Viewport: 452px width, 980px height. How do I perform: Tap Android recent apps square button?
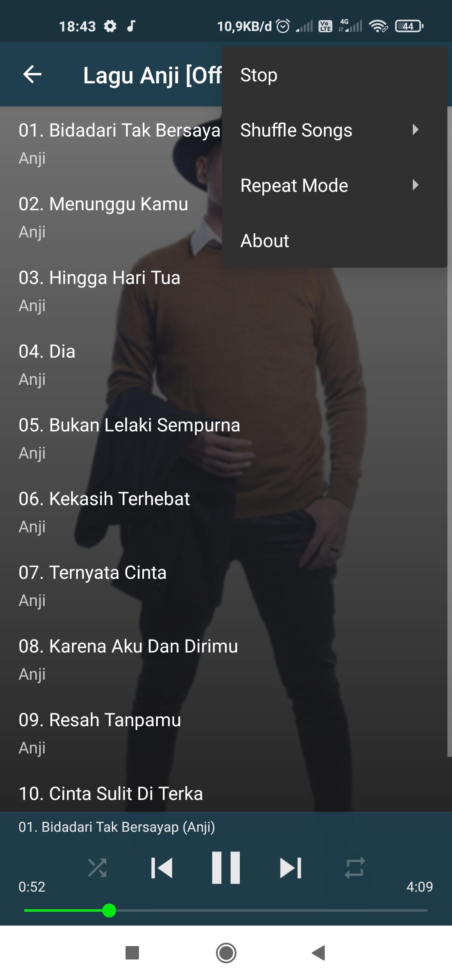(132, 953)
